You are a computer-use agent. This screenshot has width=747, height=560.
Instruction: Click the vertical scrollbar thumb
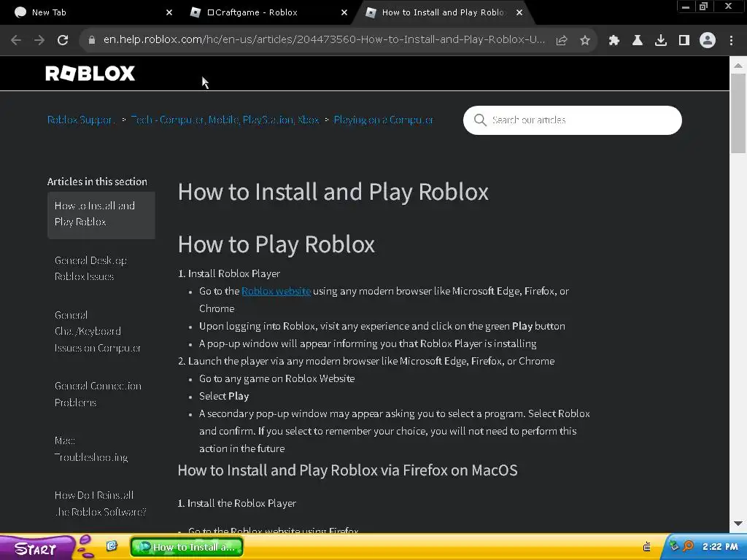point(738,113)
